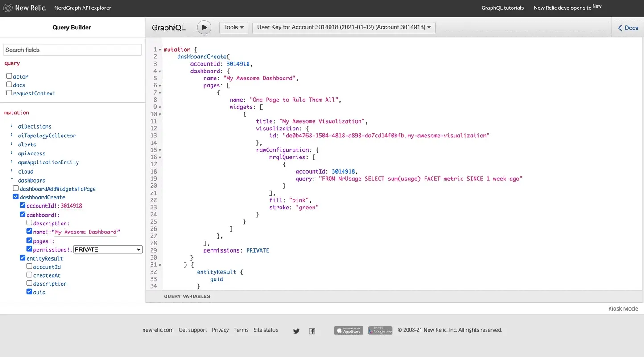Collapse the dashboard mutation node
The image size is (644, 357).
click(12, 180)
